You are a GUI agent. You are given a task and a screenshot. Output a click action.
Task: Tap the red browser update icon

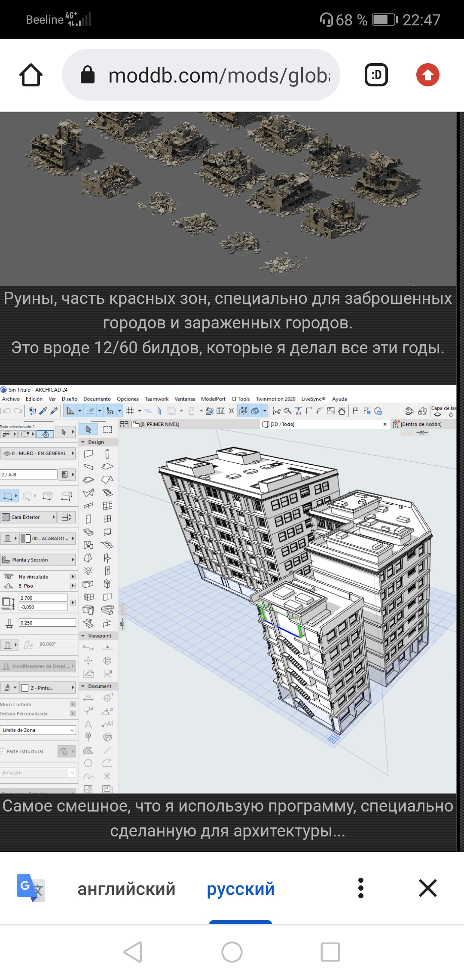pos(427,75)
